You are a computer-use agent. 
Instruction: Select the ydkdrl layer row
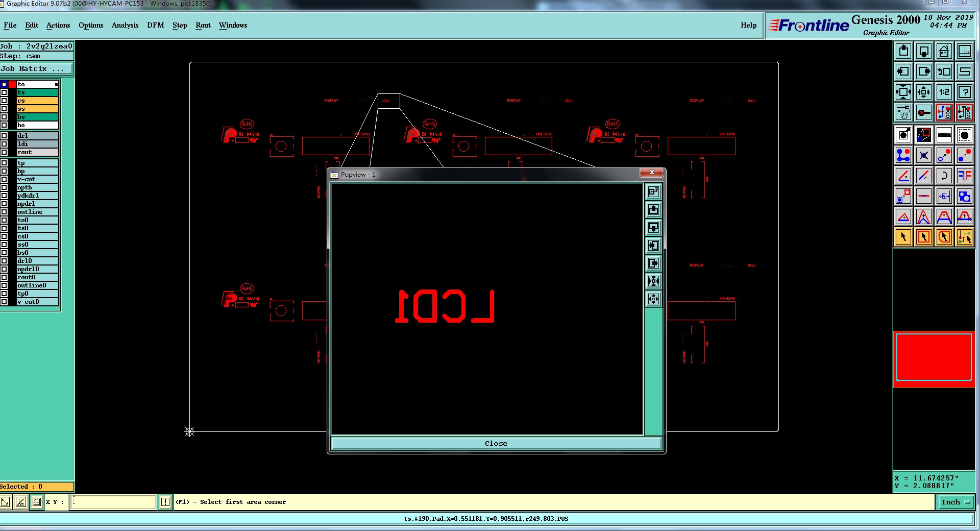(x=37, y=196)
